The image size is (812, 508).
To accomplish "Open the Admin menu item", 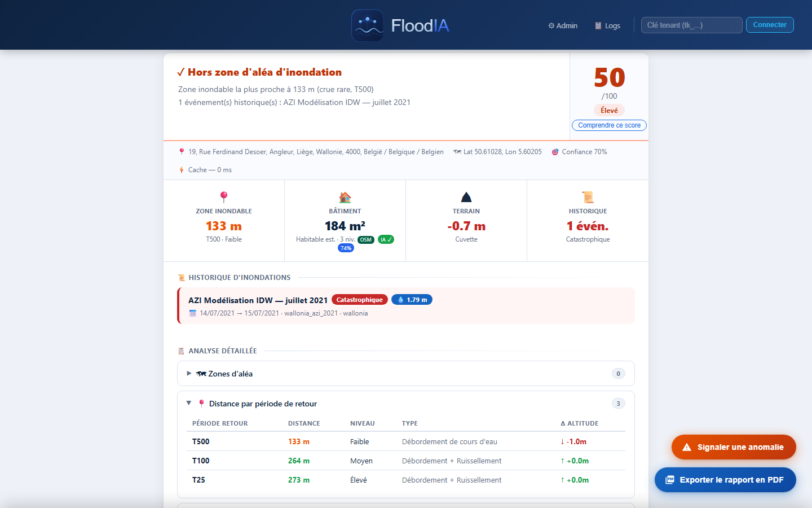I will coord(563,25).
